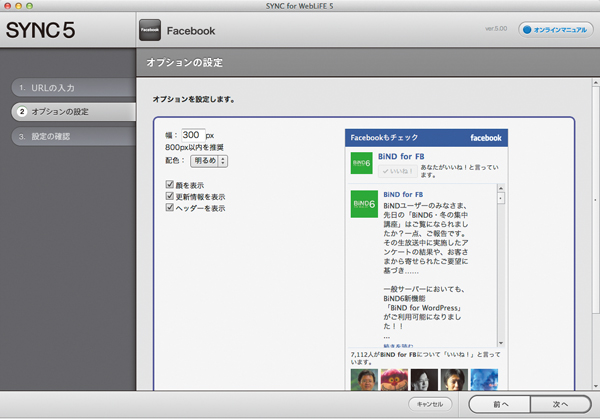
Task: Select step 2 オプションの設定
Action: click(73, 112)
